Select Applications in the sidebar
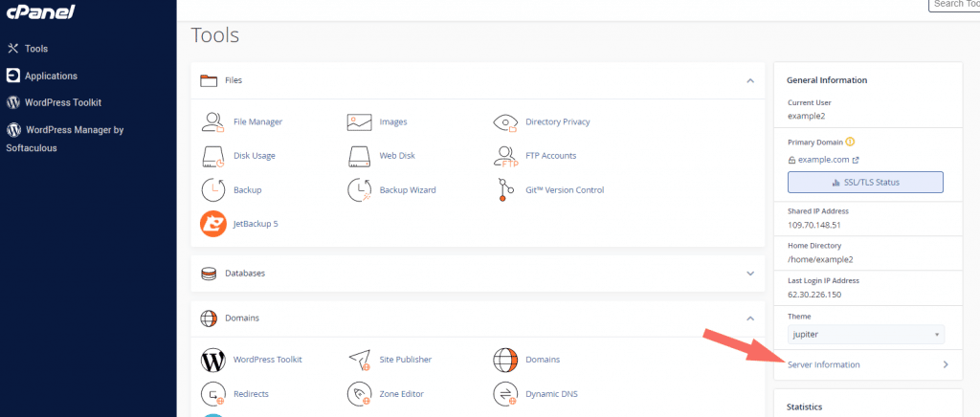Image resolution: width=980 pixels, height=417 pixels. click(42, 76)
